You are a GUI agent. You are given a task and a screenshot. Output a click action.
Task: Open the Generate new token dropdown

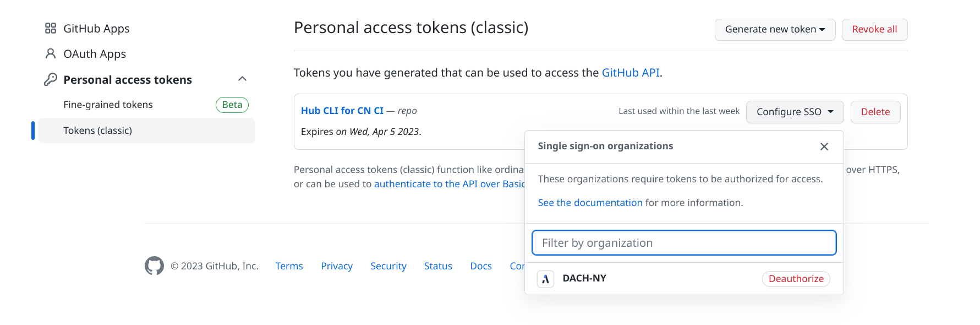pyautogui.click(x=775, y=30)
